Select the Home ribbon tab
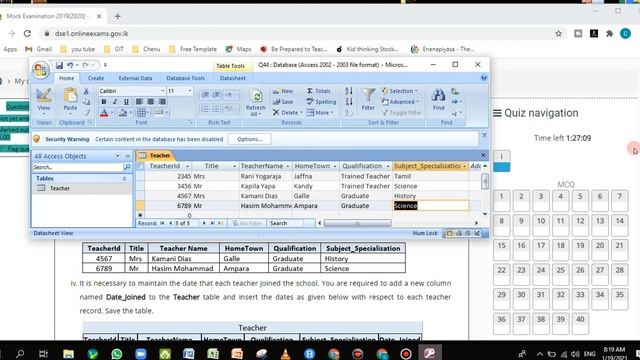The width and height of the screenshot is (640, 360). (67, 78)
